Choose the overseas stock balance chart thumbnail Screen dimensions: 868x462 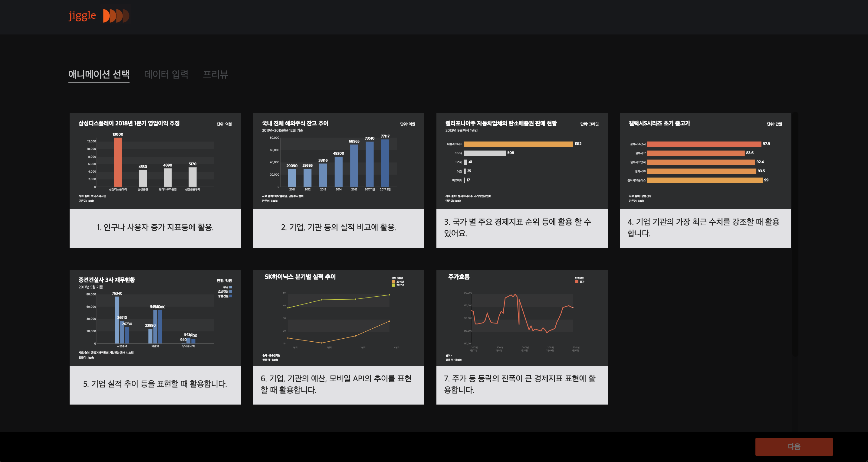coord(338,161)
